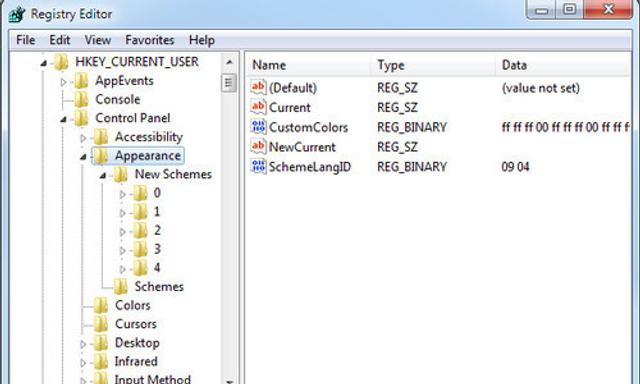This screenshot has width=640, height=384.
Task: Click the '(value not set)' data cell
Action: pos(540,88)
